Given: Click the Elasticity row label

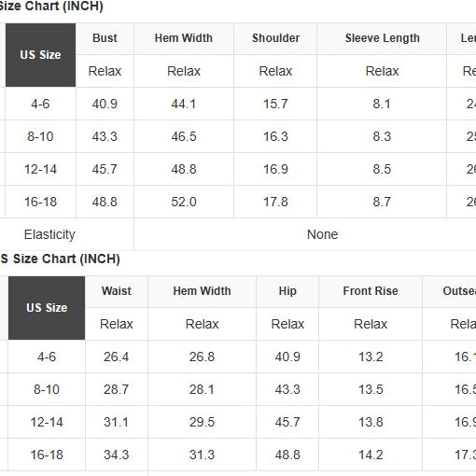Looking at the screenshot, I should (49, 234).
